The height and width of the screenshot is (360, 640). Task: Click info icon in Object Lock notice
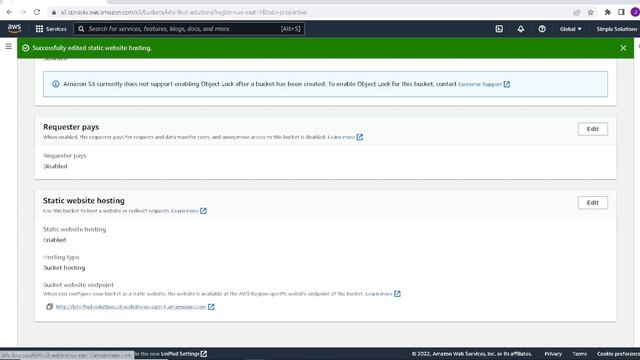point(56,84)
